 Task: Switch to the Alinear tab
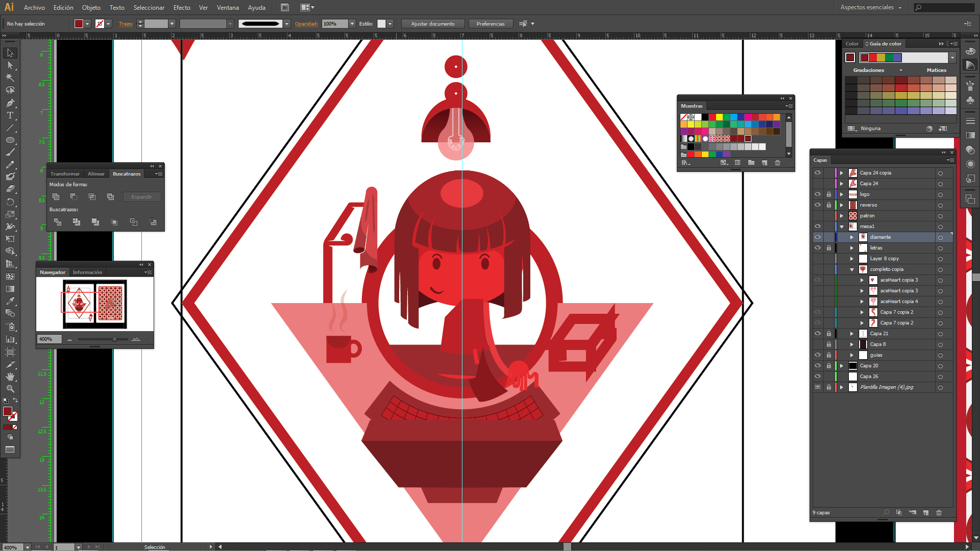96,174
